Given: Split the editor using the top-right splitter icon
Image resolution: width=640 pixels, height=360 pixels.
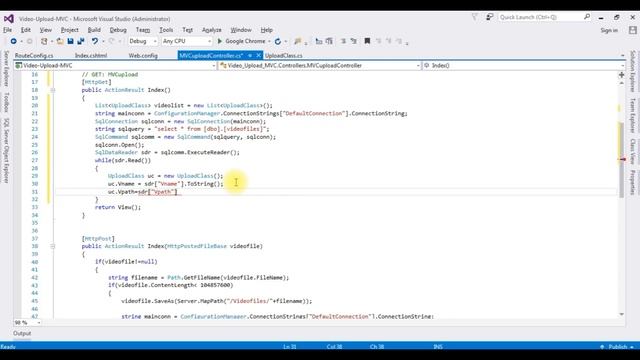Looking at the screenshot, I should 621,75.
